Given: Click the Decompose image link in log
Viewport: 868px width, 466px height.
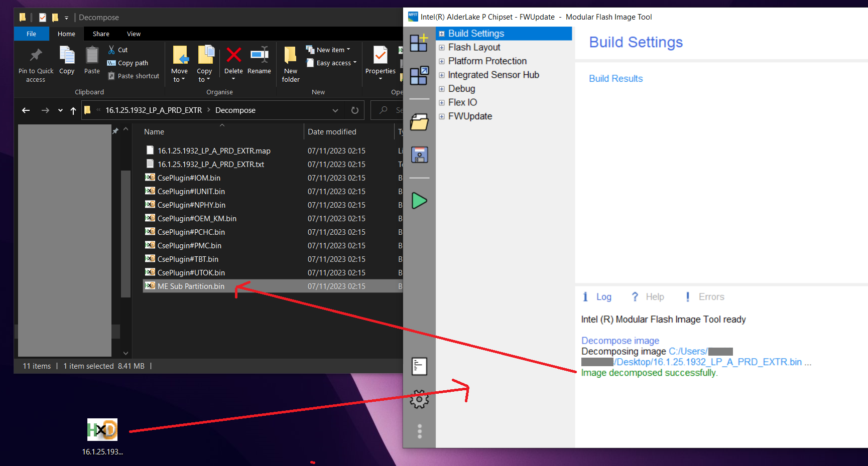Looking at the screenshot, I should click(x=620, y=341).
